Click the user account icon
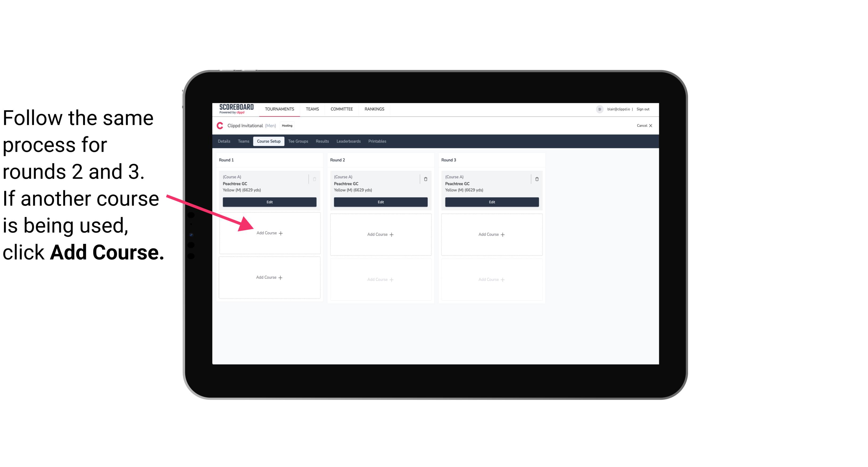 (600, 109)
